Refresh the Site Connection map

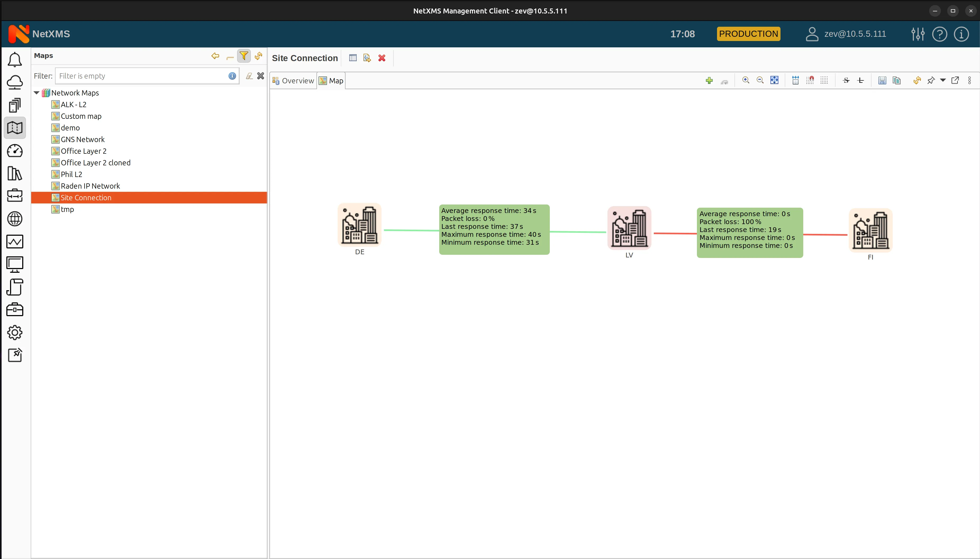pyautogui.click(x=918, y=80)
